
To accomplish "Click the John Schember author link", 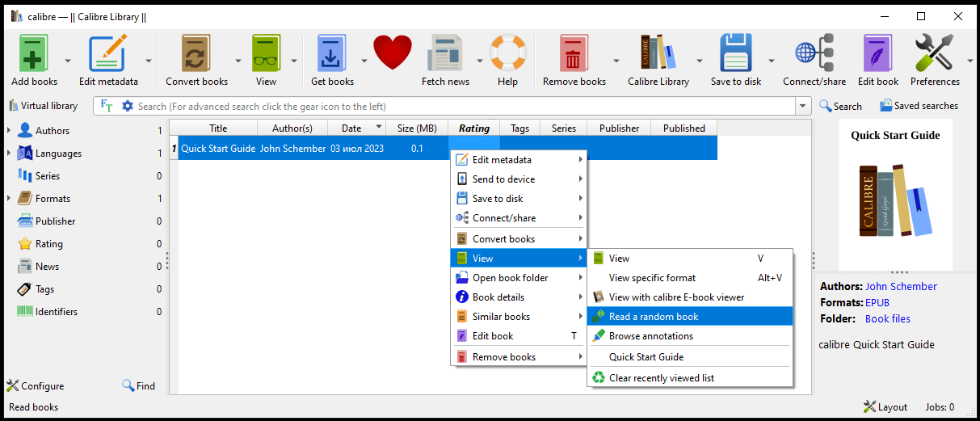I will (901, 286).
